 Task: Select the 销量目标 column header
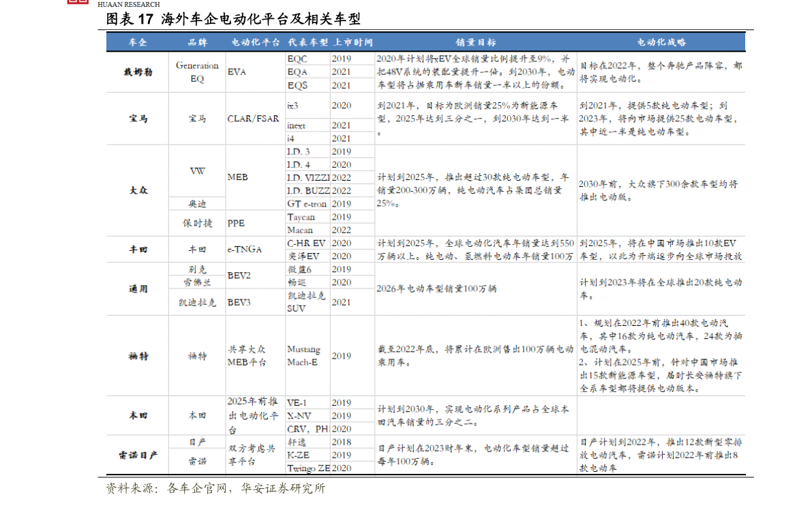pyautogui.click(x=475, y=42)
